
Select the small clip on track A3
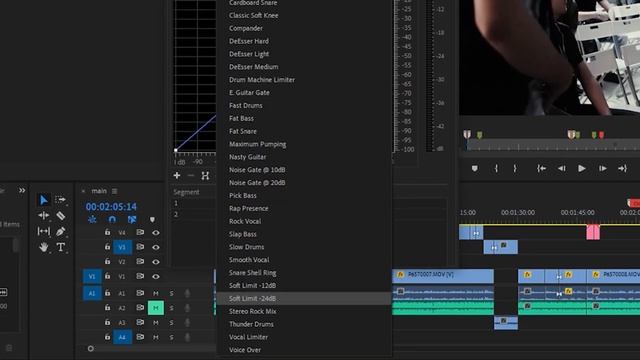(506, 322)
